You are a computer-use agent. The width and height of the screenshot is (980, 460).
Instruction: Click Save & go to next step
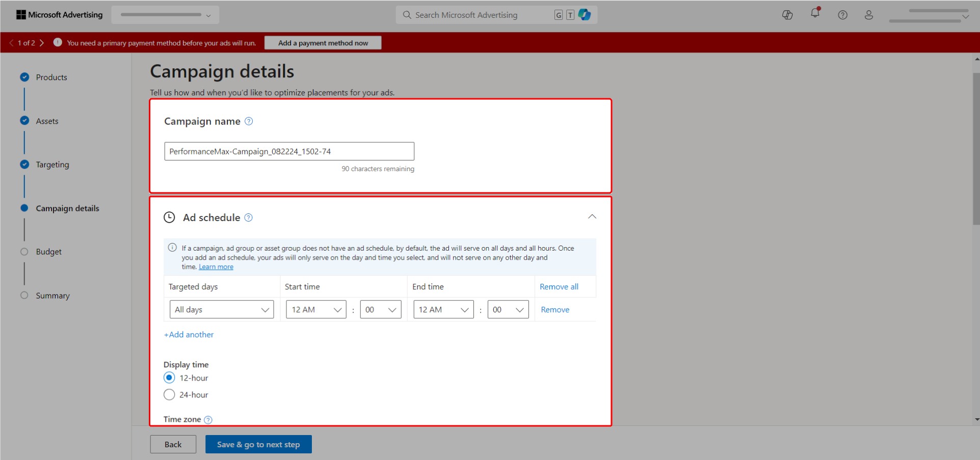[x=258, y=444]
